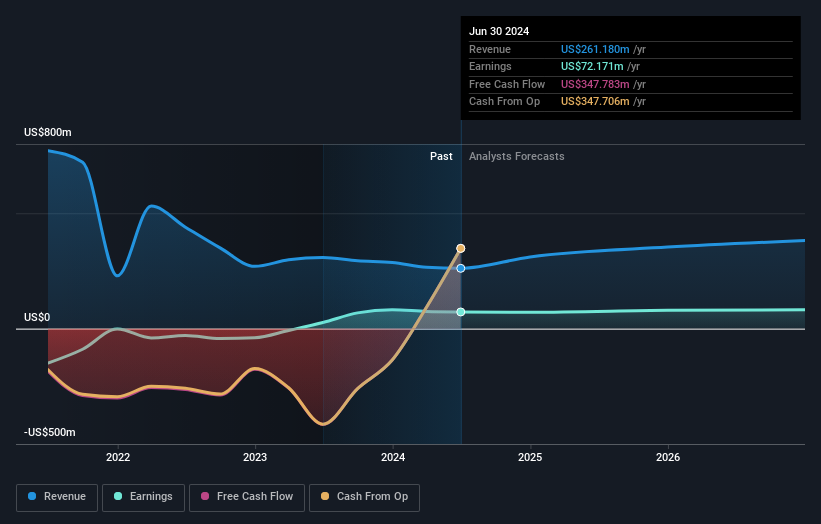Click the US$800m y-axis label
821x524 pixels.
click(x=48, y=132)
